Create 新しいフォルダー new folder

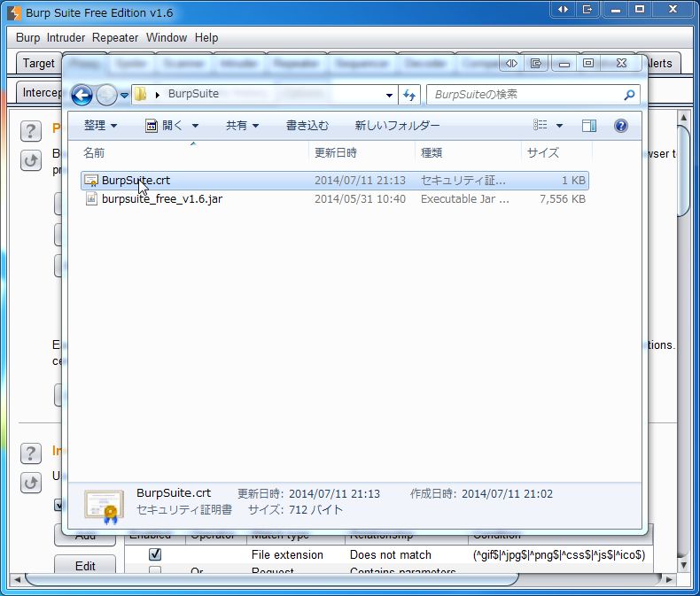point(397,126)
